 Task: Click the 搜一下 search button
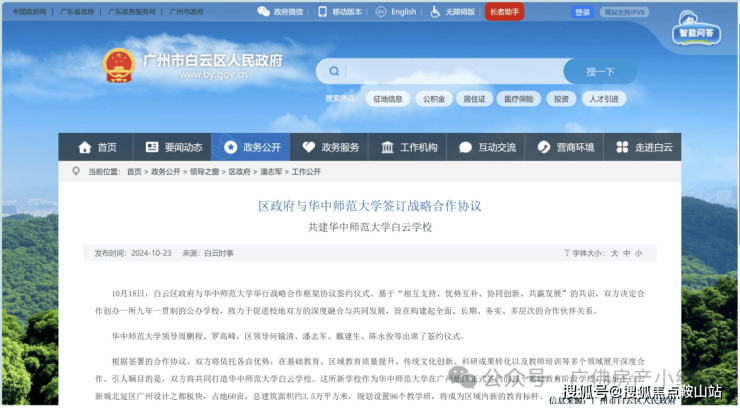600,72
